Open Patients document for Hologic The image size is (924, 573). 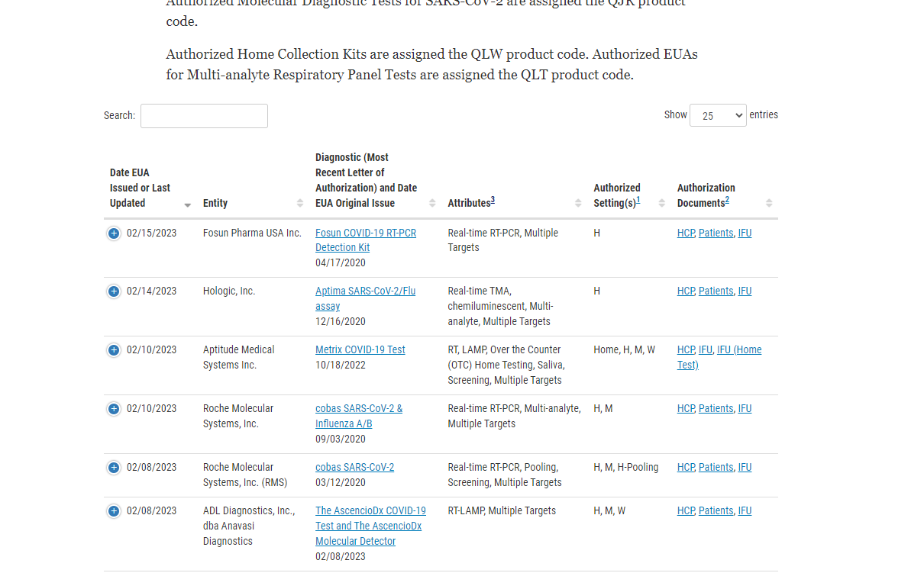pyautogui.click(x=716, y=291)
